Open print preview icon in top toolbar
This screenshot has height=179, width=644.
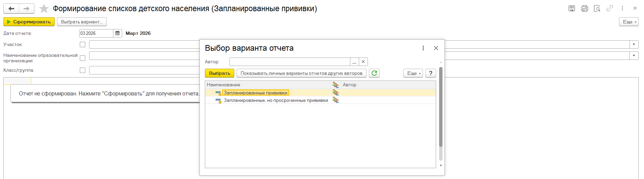(x=597, y=8)
